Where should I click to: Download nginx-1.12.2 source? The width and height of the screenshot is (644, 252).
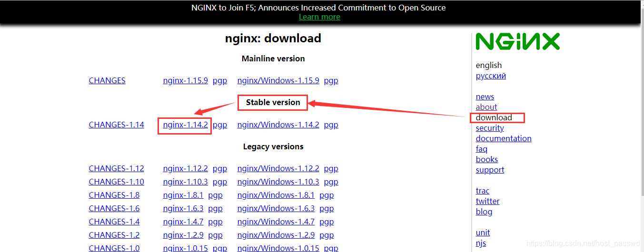click(185, 168)
